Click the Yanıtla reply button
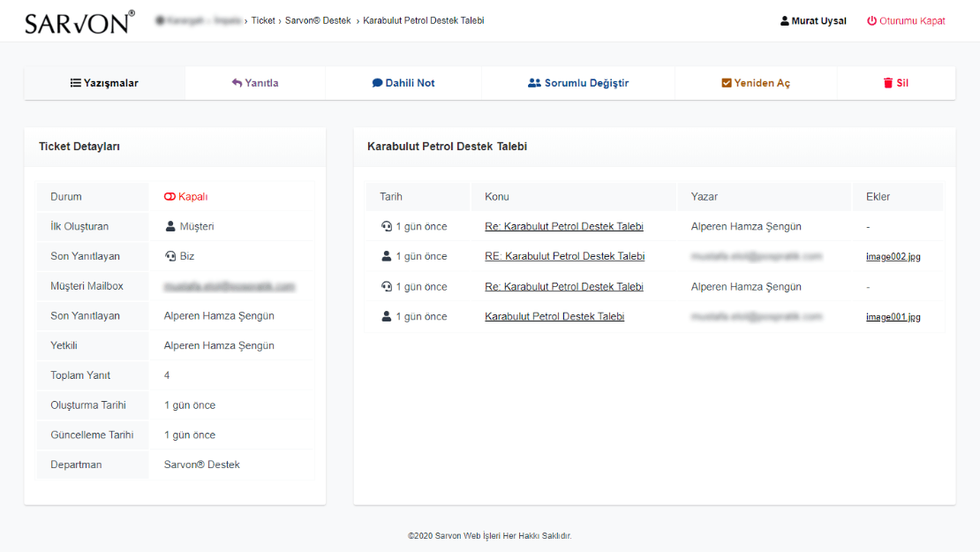The image size is (980, 552). [x=255, y=83]
